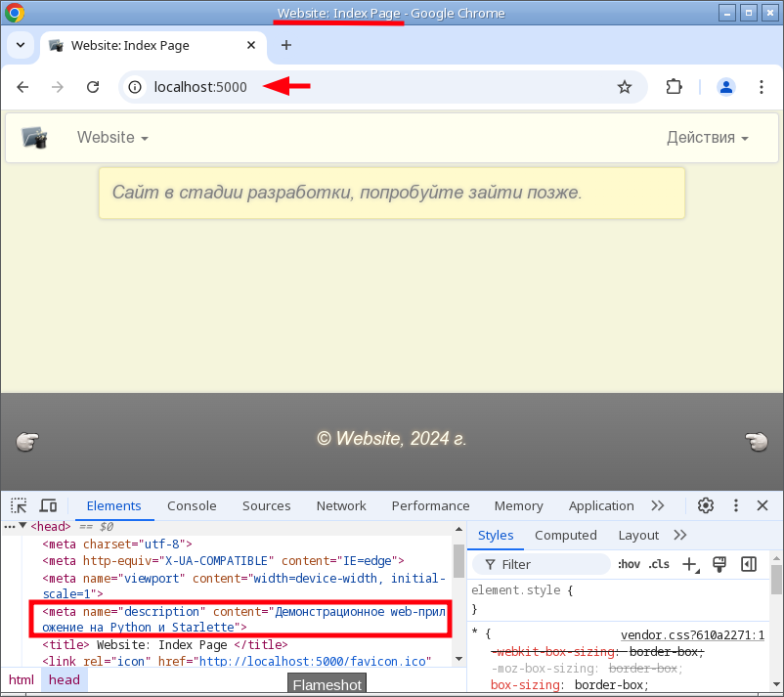View site information icon in address bar

(135, 88)
